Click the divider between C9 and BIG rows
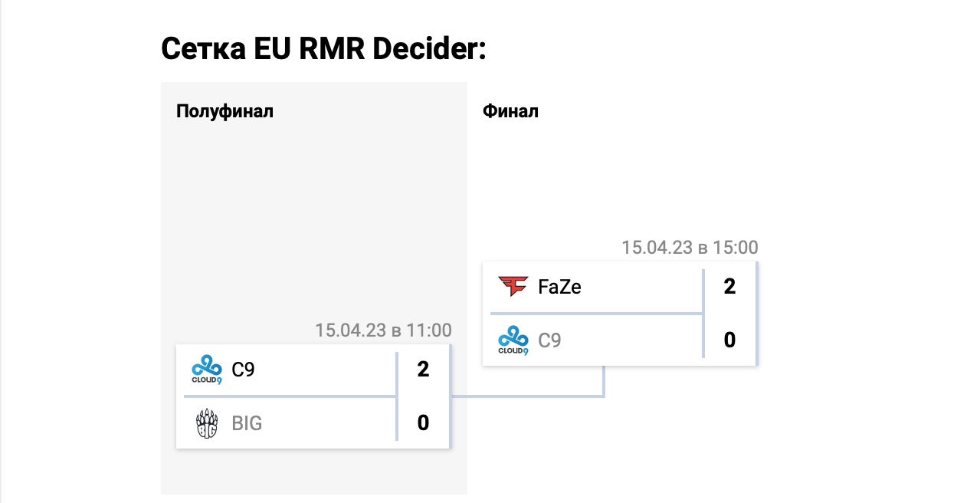 [290, 396]
